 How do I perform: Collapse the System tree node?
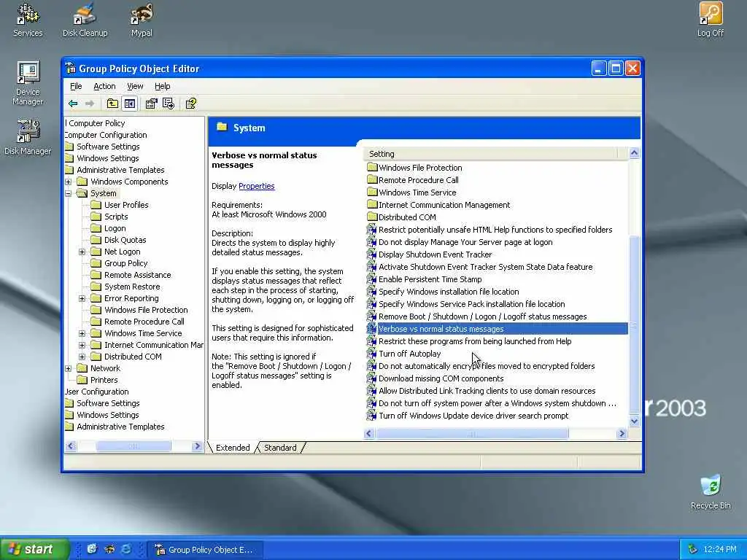[68, 193]
